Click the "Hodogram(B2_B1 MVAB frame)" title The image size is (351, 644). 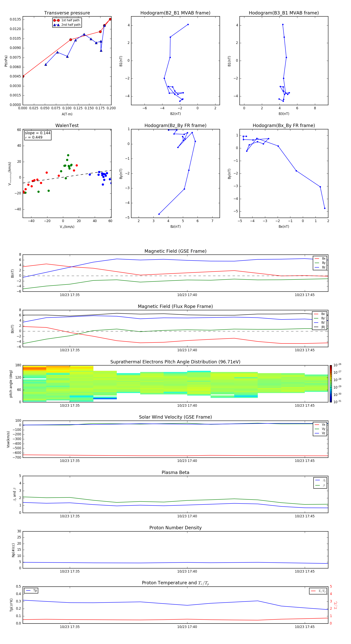[175, 13]
